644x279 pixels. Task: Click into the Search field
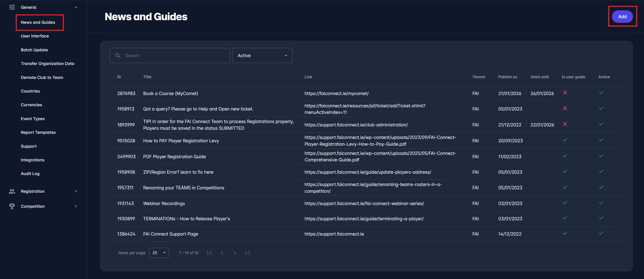[175, 55]
